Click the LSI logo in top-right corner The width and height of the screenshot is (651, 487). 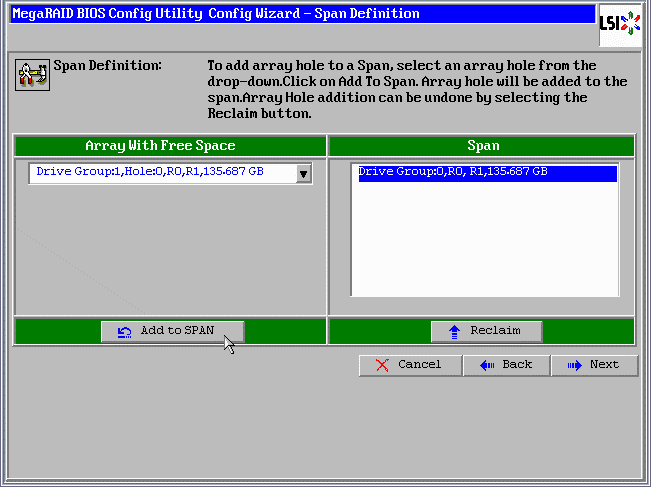(x=620, y=25)
